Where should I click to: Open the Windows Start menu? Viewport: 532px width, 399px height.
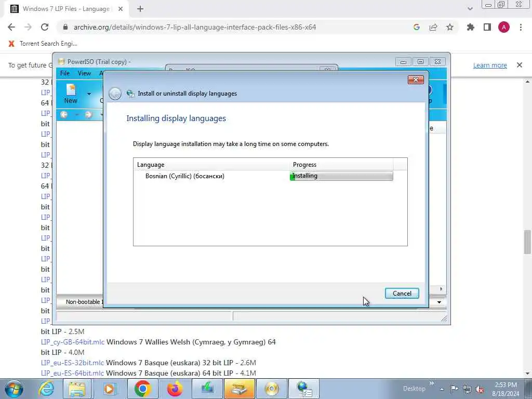click(14, 389)
